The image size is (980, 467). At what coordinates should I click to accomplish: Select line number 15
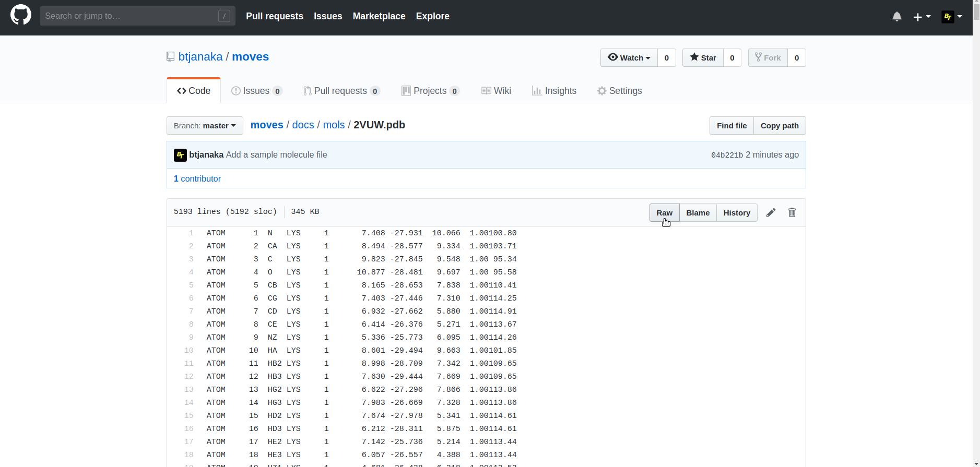[x=189, y=416]
